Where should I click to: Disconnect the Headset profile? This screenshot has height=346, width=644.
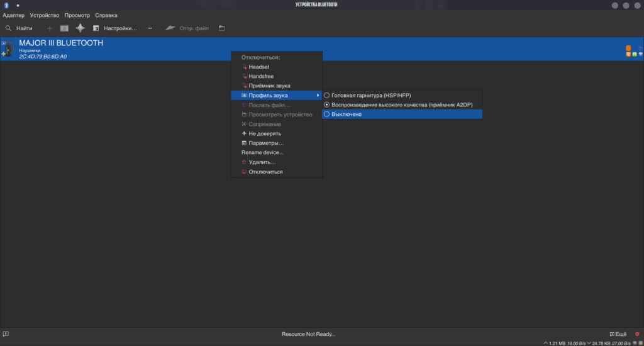tap(277, 67)
